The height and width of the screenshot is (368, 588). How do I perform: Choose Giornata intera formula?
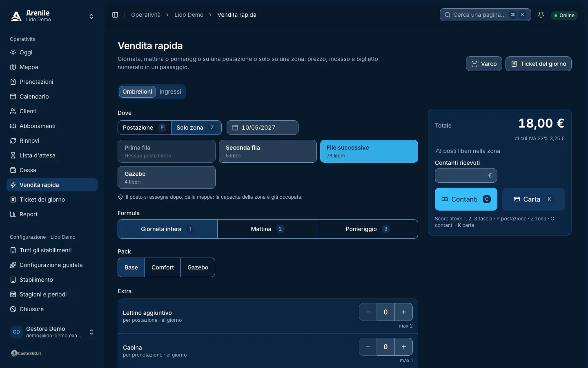coord(167,229)
